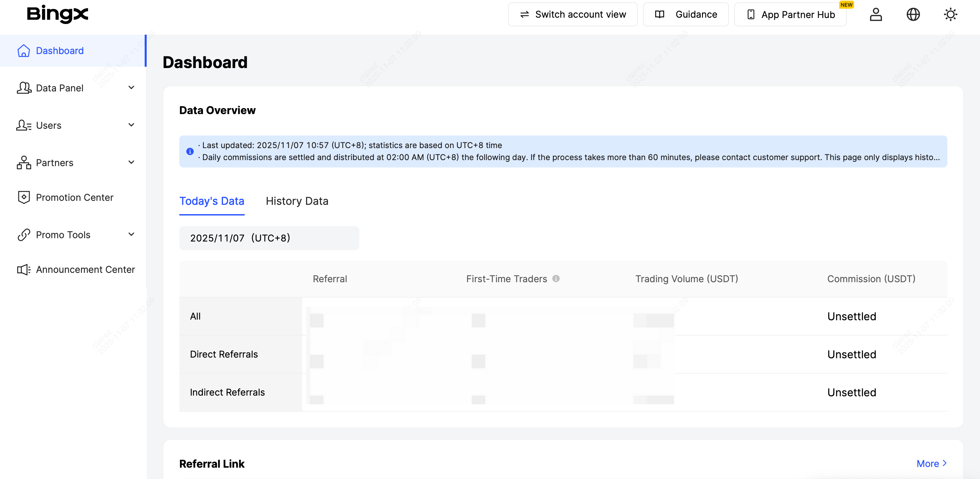Click the Announcement Center megaphone icon
Screen dimensions: 980x479
coord(24,270)
